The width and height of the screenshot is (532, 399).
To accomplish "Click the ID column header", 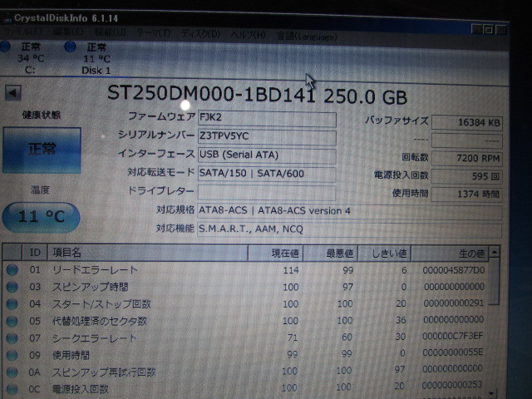I will click(35, 253).
